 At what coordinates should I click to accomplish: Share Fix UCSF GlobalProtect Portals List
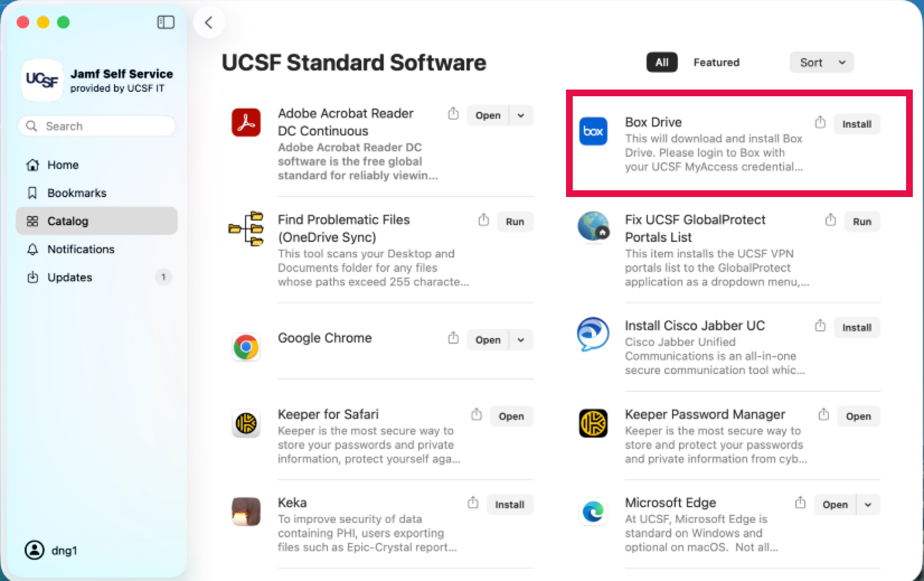click(831, 220)
